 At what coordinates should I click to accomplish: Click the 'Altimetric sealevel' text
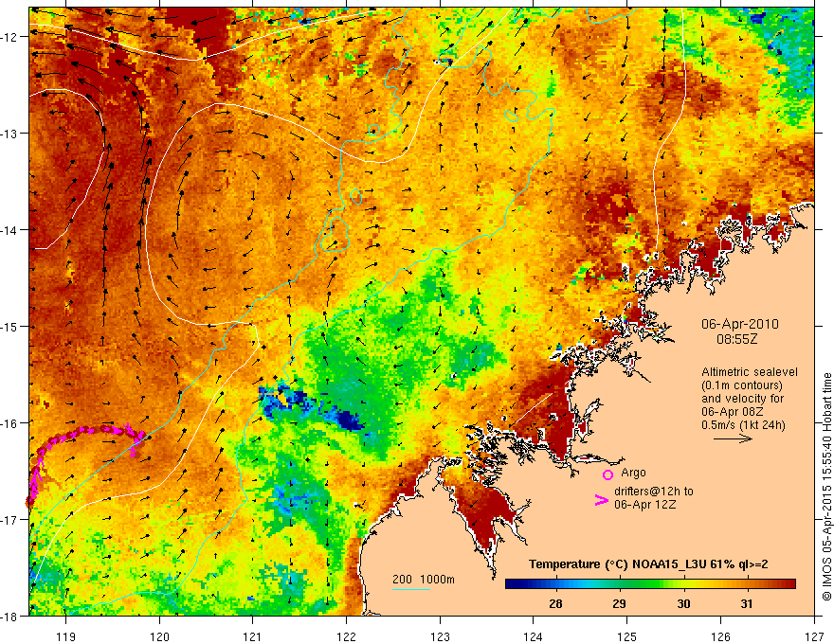[x=750, y=372]
